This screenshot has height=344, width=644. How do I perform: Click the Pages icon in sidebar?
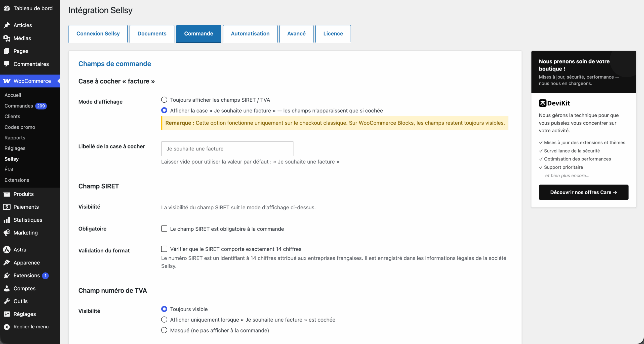tap(7, 51)
